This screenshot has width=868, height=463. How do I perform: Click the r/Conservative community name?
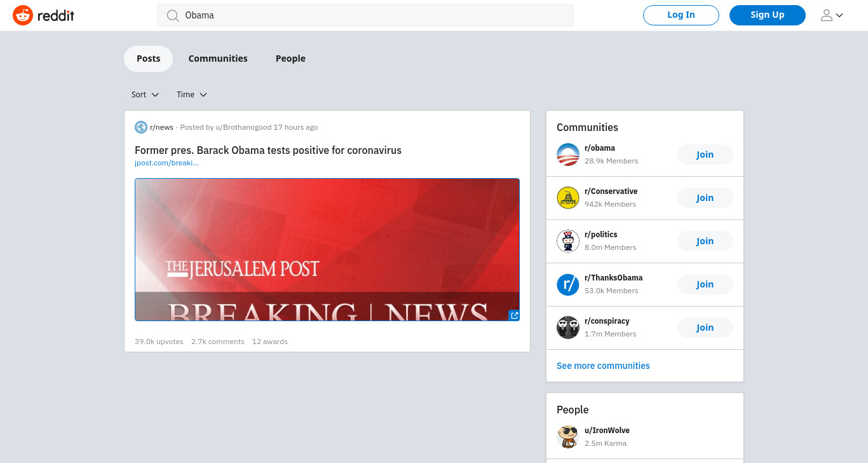(611, 191)
